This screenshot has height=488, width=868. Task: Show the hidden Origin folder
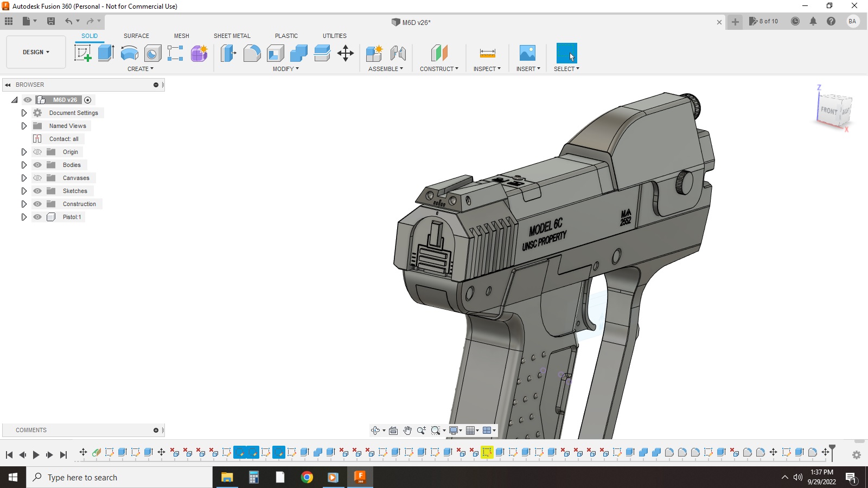(37, 152)
